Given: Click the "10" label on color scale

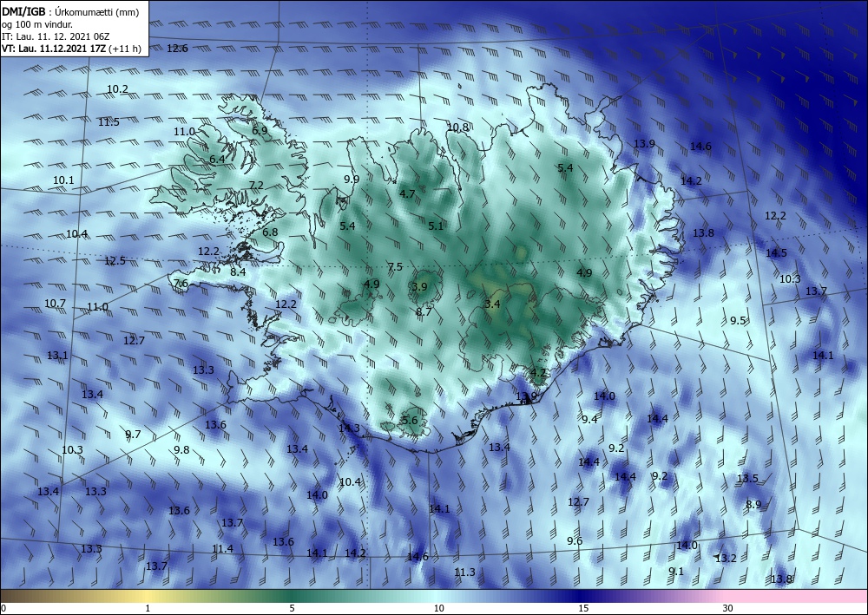Looking at the screenshot, I should [x=439, y=608].
